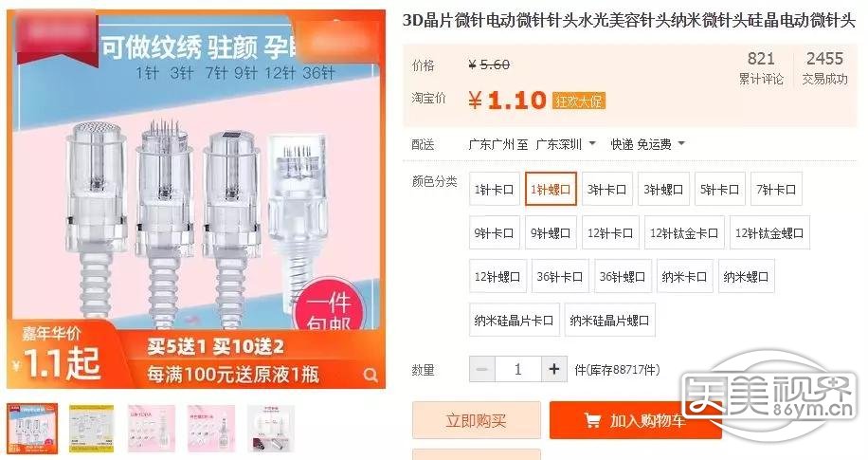Screen dimensions: 868x460
Task: Select the first product thumbnail
Action: click(32, 428)
